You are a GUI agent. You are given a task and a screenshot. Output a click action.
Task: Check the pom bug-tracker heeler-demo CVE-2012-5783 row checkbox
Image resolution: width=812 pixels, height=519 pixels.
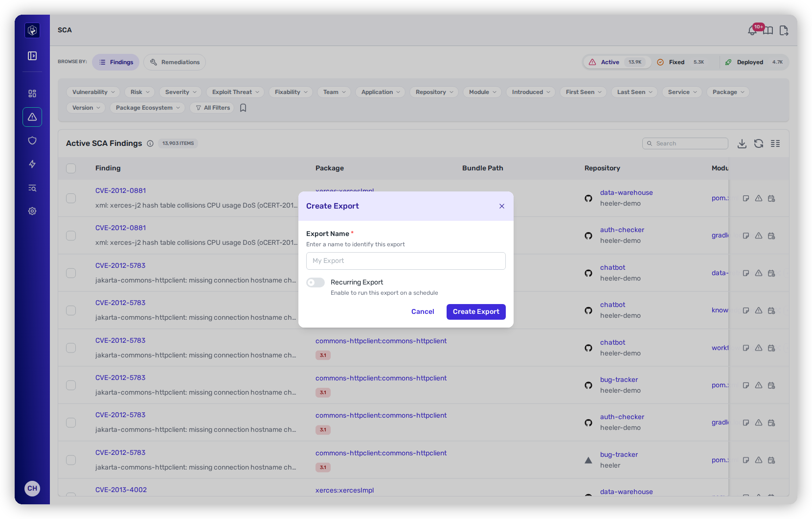(x=71, y=385)
